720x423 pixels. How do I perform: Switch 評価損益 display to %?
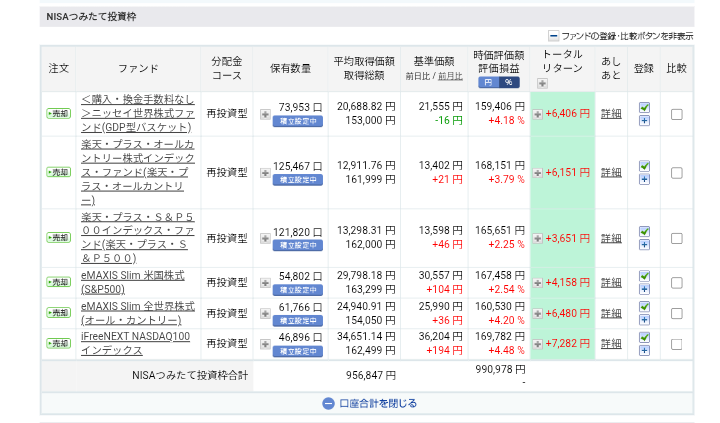(x=509, y=82)
